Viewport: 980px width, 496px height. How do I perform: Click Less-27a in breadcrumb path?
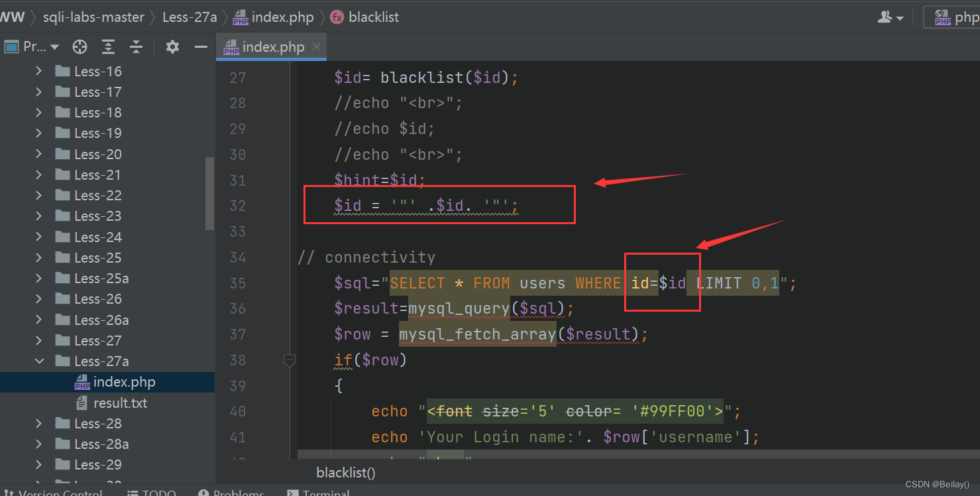pyautogui.click(x=190, y=17)
